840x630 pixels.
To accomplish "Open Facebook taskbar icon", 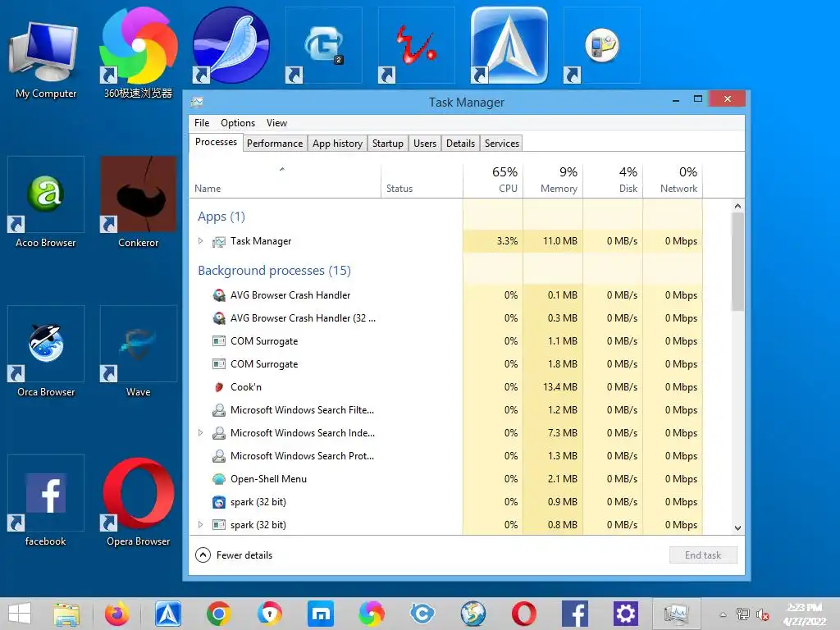I will (575, 614).
